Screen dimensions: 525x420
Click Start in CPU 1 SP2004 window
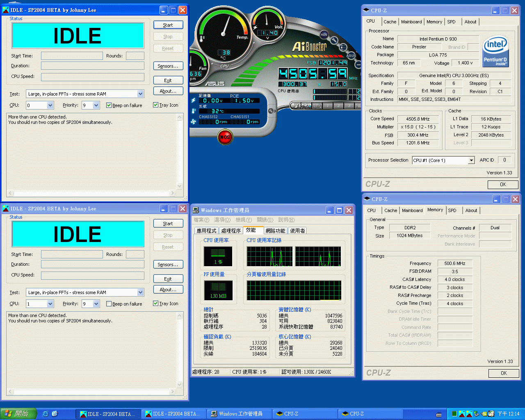click(x=168, y=224)
